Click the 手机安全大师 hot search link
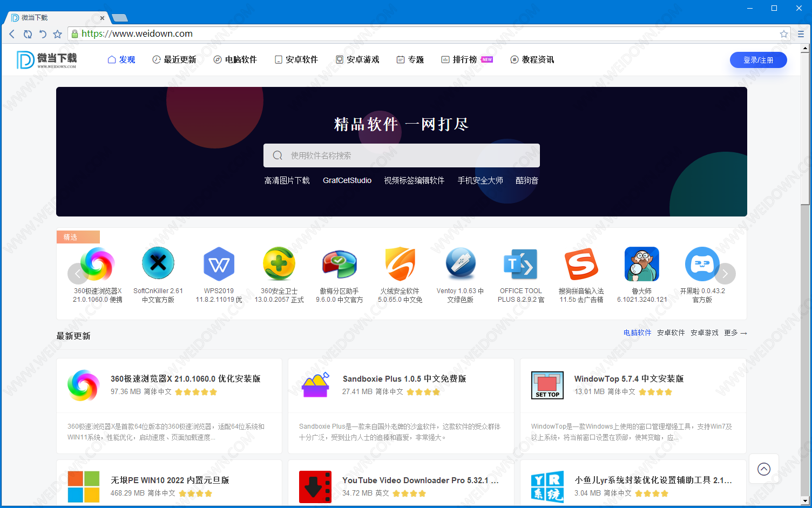The image size is (812, 508). click(481, 180)
